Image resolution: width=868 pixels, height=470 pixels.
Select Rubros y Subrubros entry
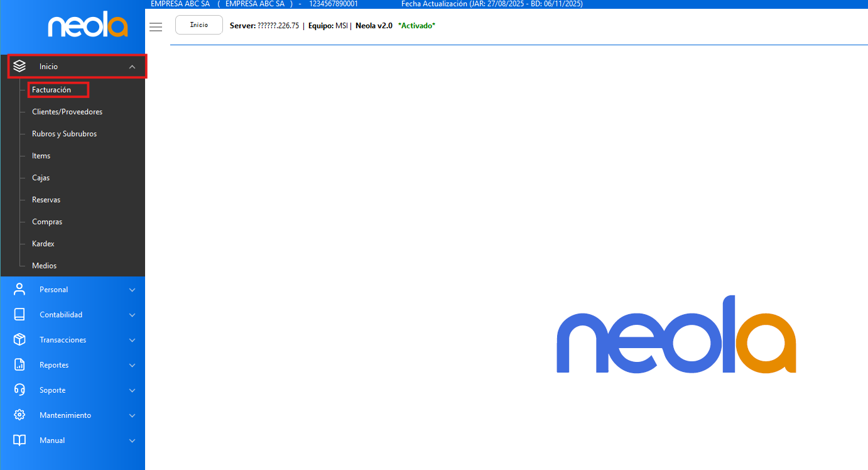click(64, 134)
